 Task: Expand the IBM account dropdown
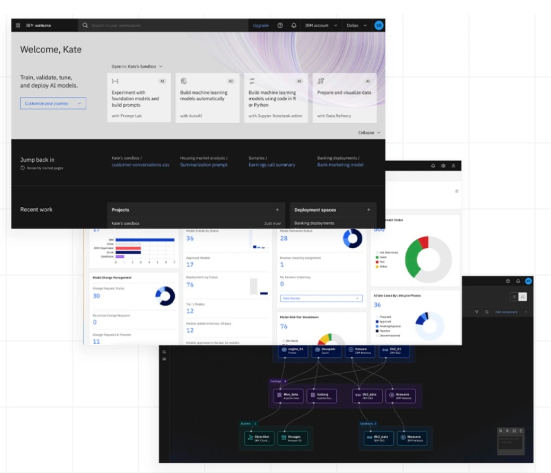[321, 25]
